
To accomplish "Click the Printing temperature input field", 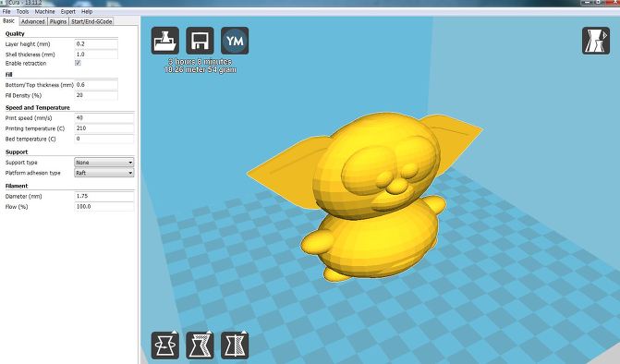I will [x=104, y=128].
